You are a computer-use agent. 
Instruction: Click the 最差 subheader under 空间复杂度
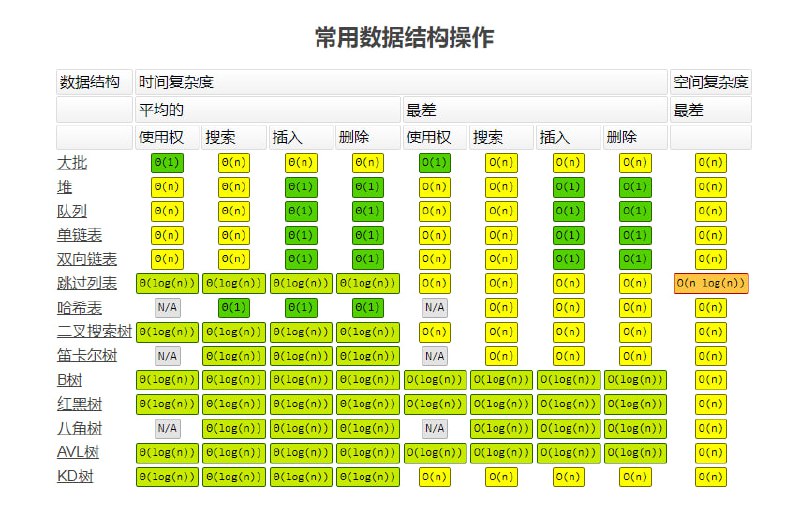tap(711, 110)
